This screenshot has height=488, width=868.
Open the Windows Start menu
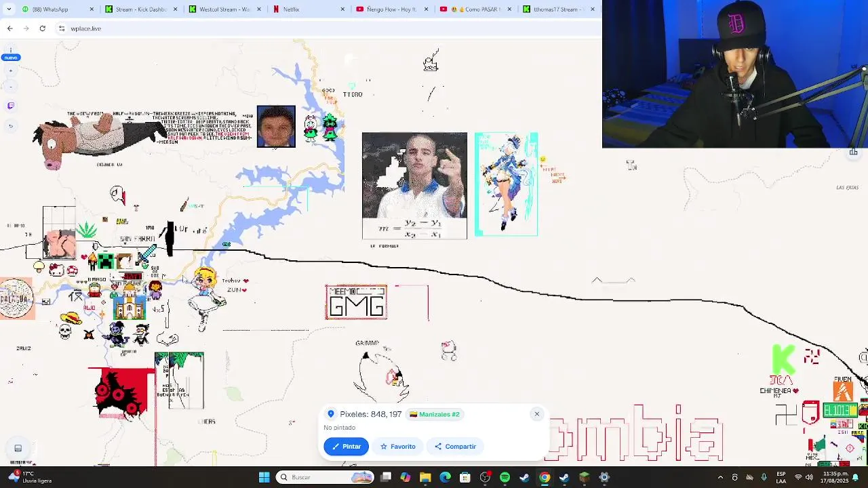coord(264,477)
